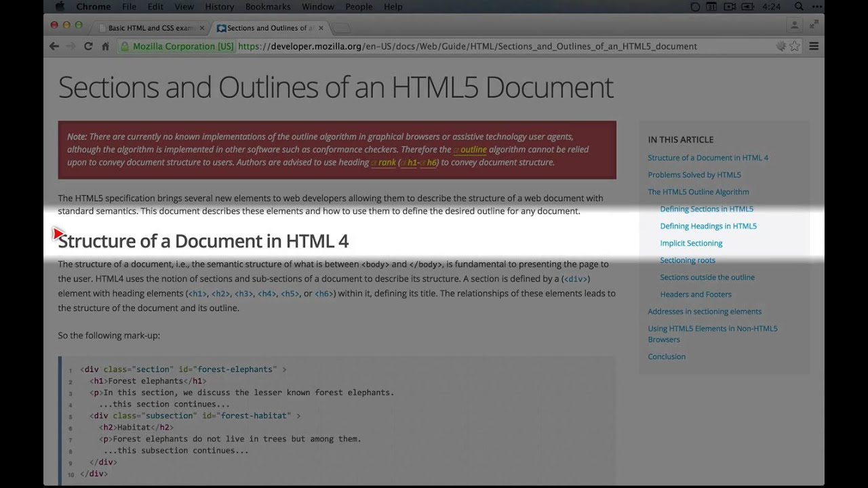This screenshot has height=488, width=868.
Task: Jump to Structure of a Document in HTML 4 in the sidebar
Action: coord(708,157)
